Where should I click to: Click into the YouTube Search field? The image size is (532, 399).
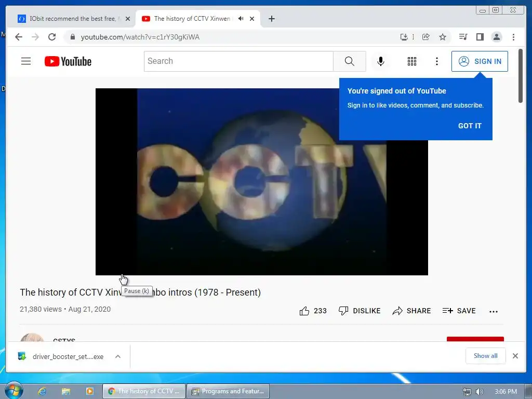[238, 61]
